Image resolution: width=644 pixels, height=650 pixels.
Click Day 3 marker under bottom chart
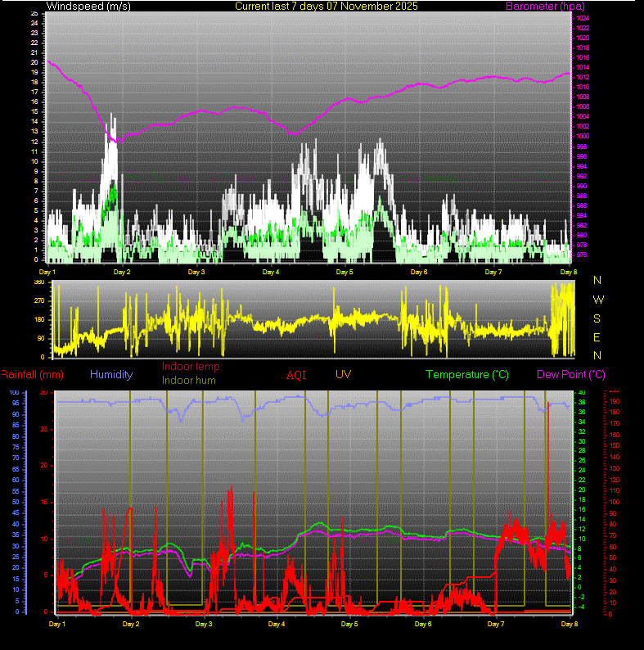204,624
